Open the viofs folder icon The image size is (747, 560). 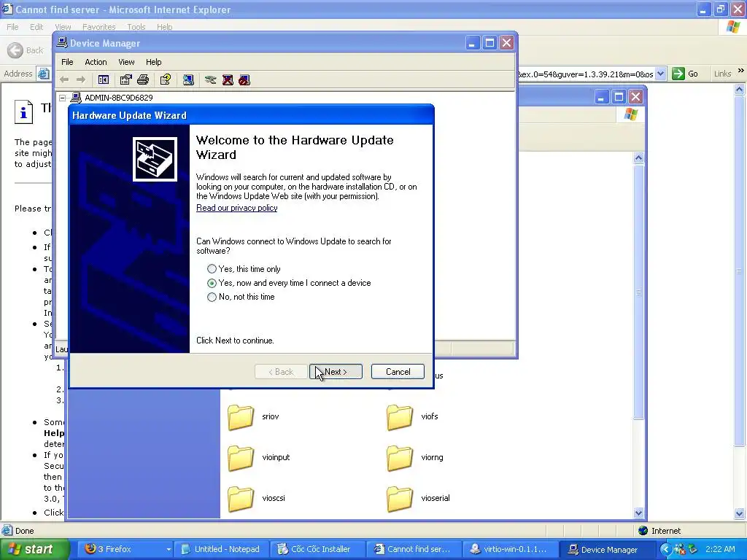pos(399,417)
